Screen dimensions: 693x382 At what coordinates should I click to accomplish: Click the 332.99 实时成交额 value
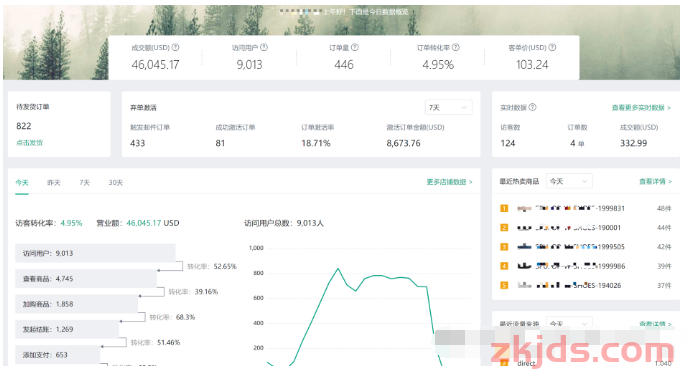[633, 143]
